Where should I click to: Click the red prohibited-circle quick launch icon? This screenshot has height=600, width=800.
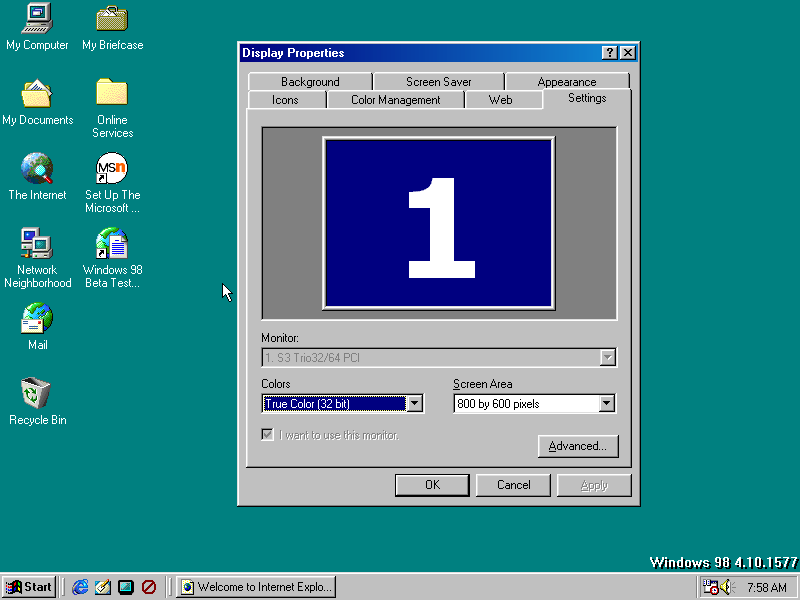click(x=148, y=587)
